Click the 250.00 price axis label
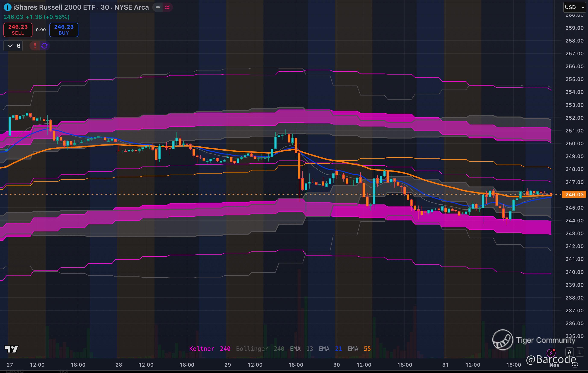This screenshot has width=588, height=373. pos(574,144)
